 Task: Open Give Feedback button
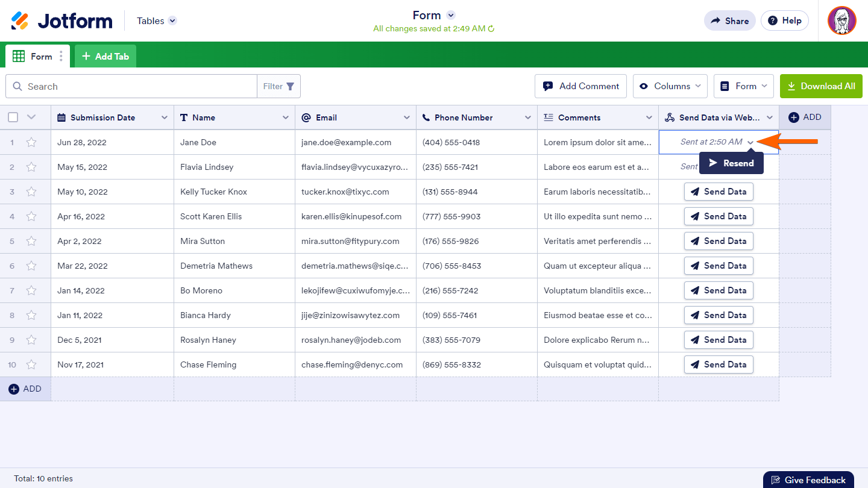(808, 480)
